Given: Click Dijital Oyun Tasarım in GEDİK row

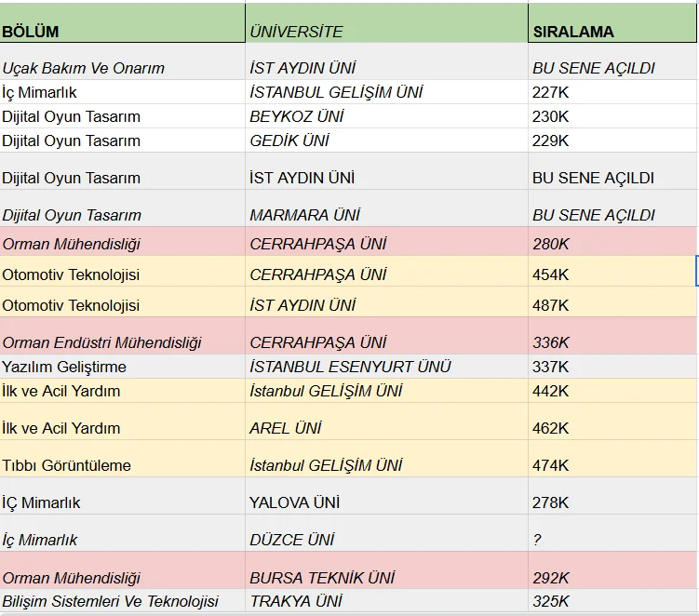Looking at the screenshot, I should (122, 141).
